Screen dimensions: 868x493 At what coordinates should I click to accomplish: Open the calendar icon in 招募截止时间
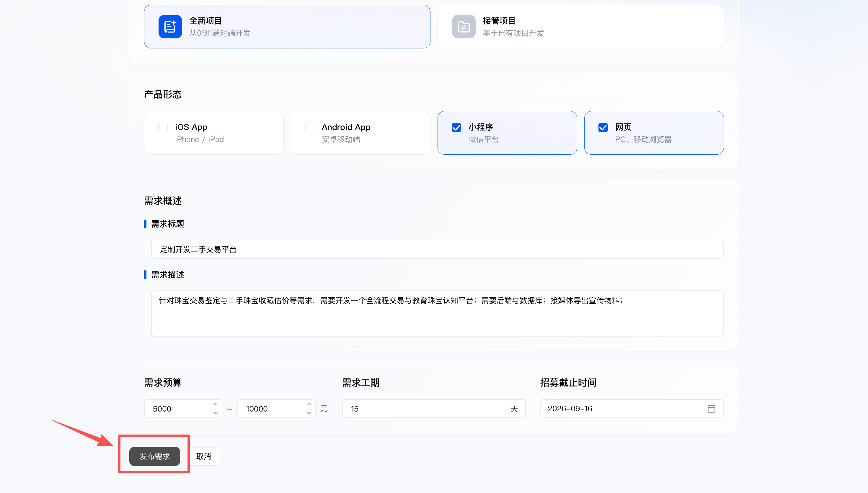click(x=711, y=408)
